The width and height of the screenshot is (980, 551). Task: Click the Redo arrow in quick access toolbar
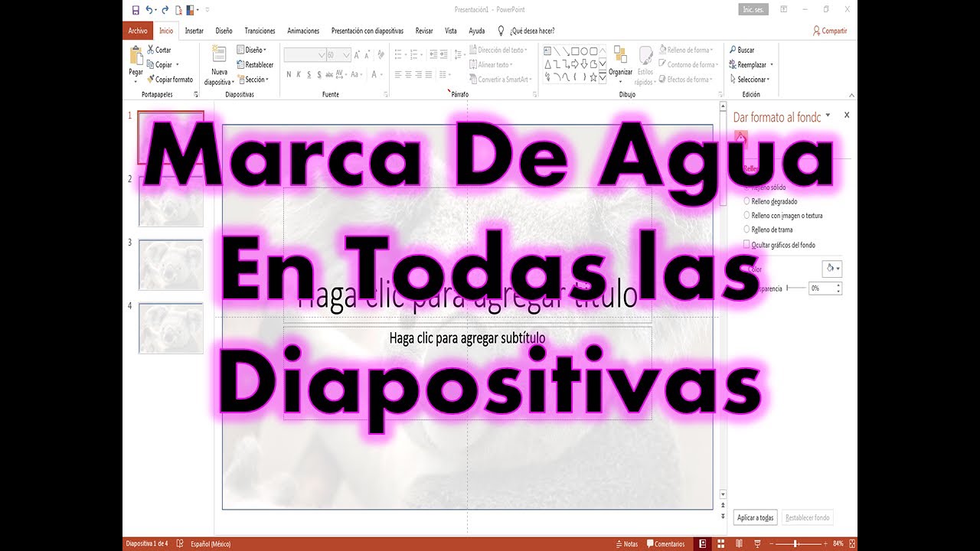pos(165,10)
